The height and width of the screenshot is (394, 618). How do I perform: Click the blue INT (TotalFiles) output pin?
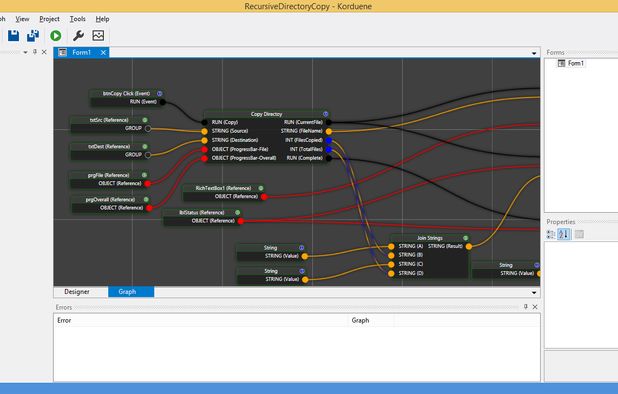coord(329,149)
